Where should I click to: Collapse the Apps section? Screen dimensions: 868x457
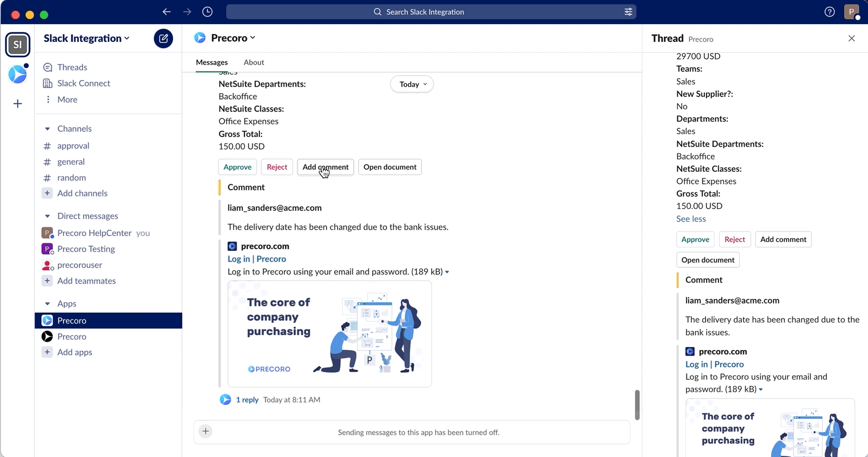(x=48, y=304)
